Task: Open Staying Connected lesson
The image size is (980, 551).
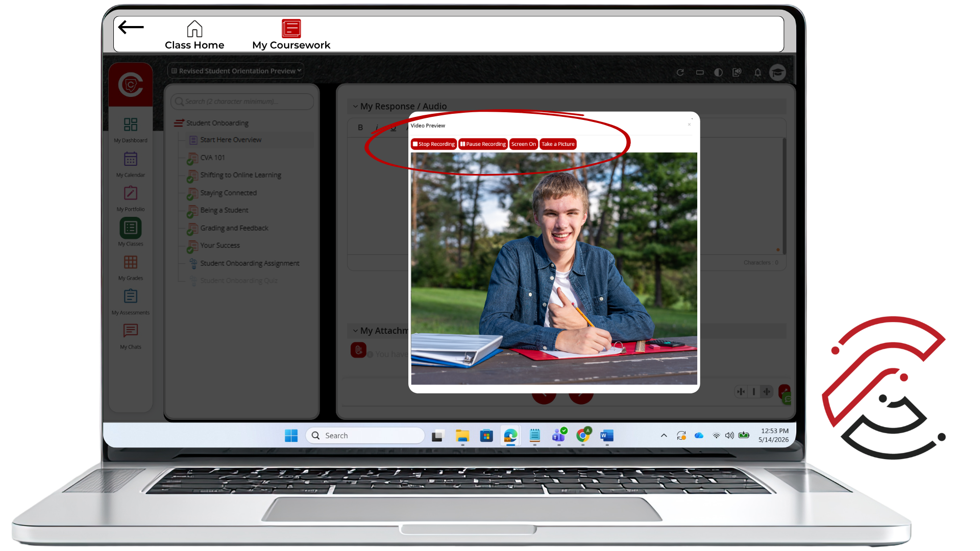Action: pos(228,193)
